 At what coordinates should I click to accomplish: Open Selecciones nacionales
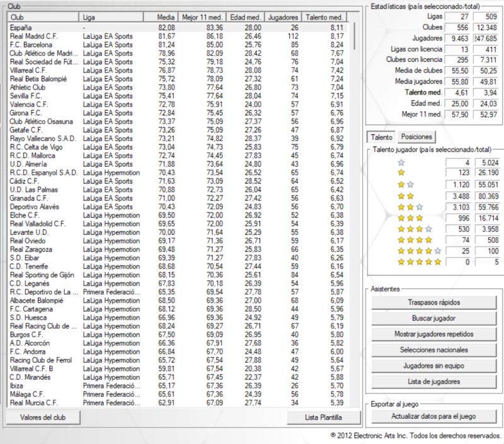click(x=433, y=350)
